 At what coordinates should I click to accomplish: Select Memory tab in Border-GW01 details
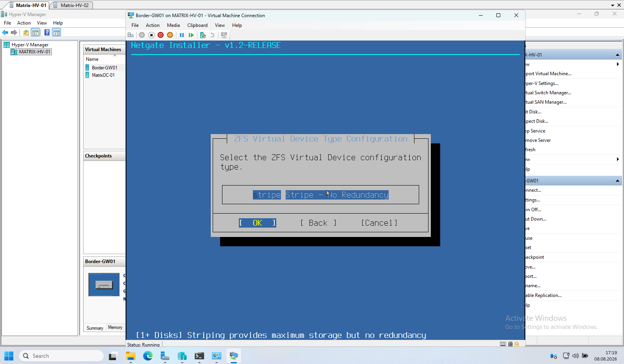115,327
